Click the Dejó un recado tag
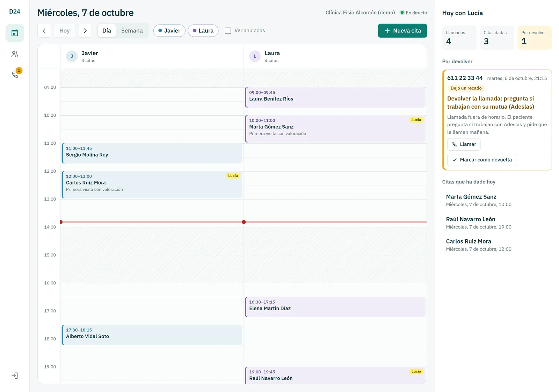Screen dimensions: 559x392 coord(466,88)
